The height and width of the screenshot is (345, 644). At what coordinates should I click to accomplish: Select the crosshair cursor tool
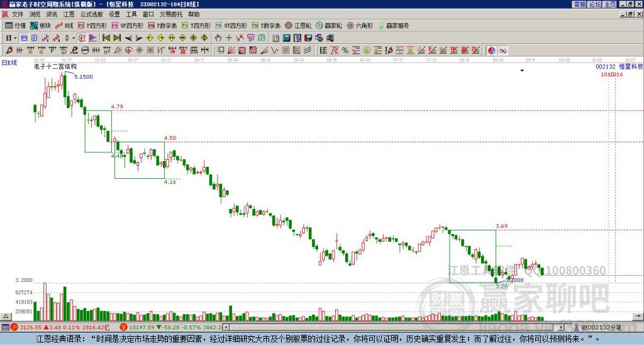(229, 38)
